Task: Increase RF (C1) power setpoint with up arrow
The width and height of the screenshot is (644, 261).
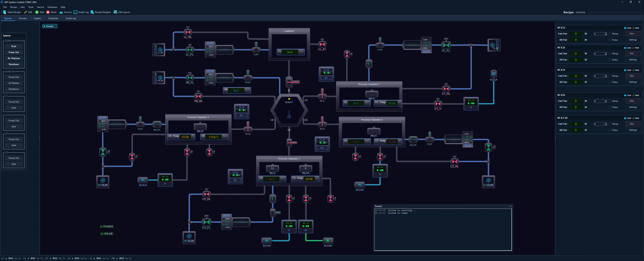Action: pyautogui.click(x=606, y=33)
